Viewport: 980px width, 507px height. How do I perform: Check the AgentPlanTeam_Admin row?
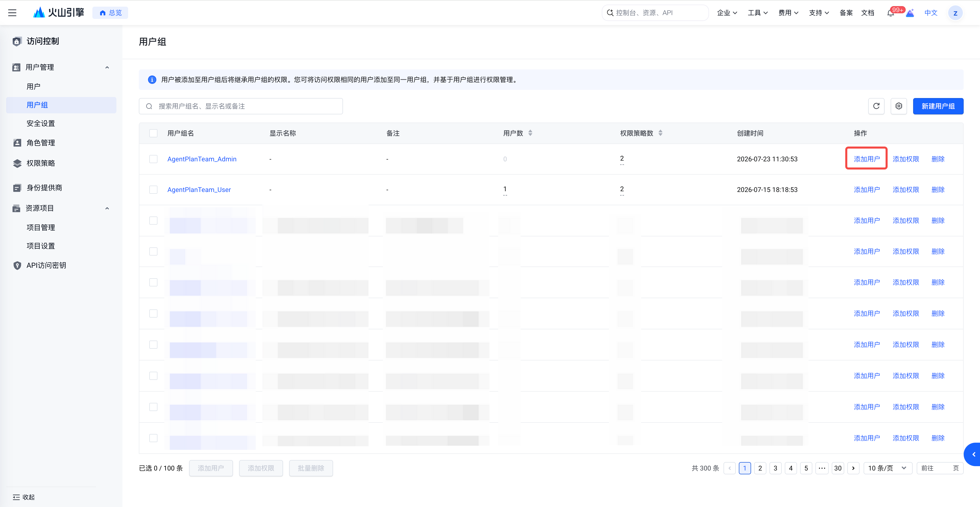(x=153, y=159)
